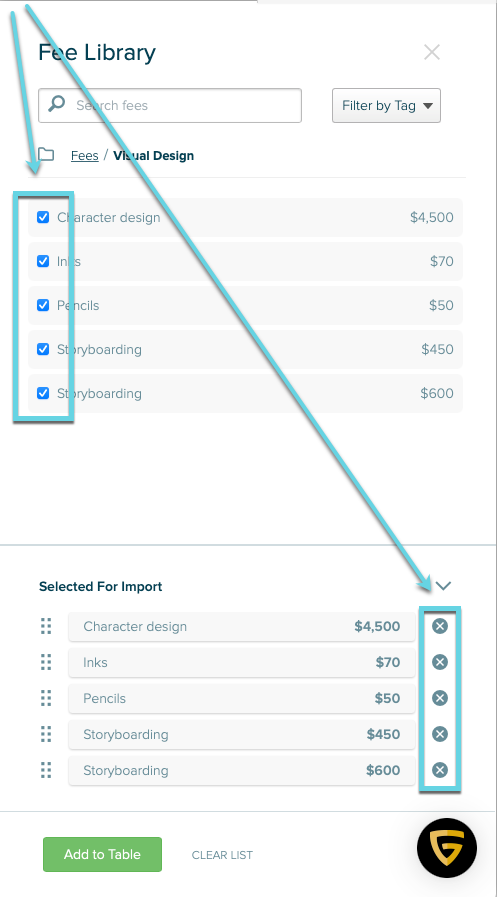Screen dimensions: 497x897
Task: Click drag handle beside Pencils row
Action: (46, 698)
